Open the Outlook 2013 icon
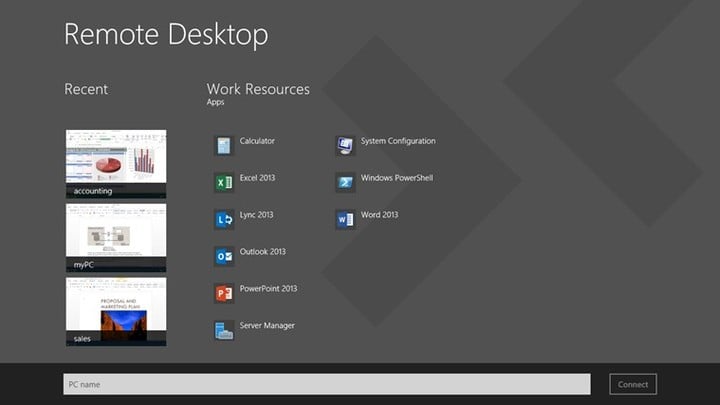 click(x=224, y=257)
